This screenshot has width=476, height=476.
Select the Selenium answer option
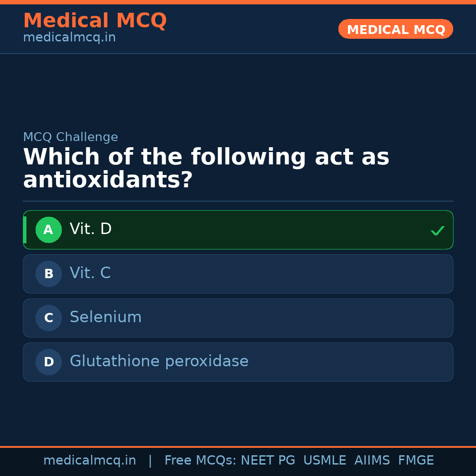[x=238, y=318]
